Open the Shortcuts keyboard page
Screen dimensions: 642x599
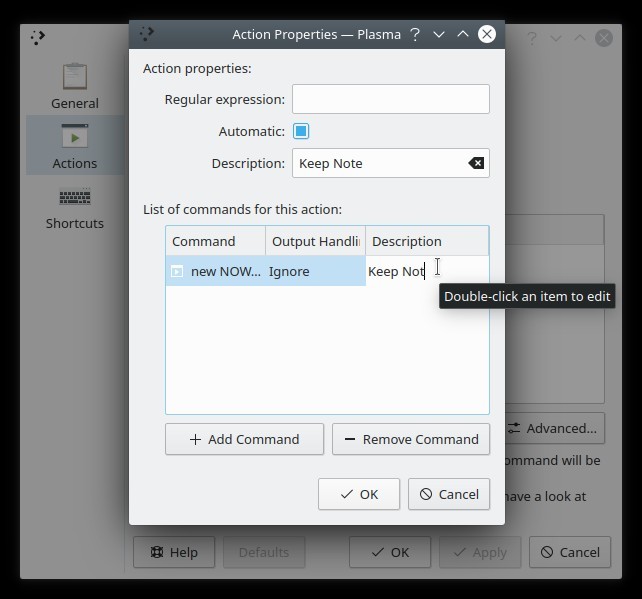coord(75,208)
